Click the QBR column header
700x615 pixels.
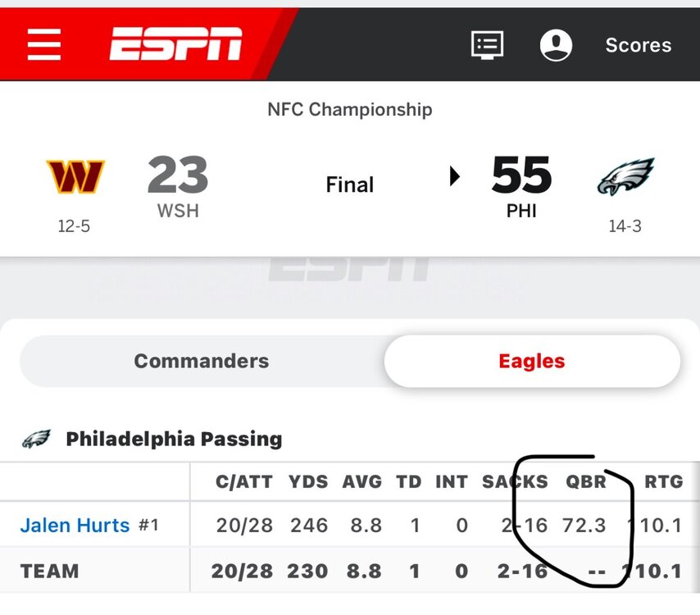(584, 482)
